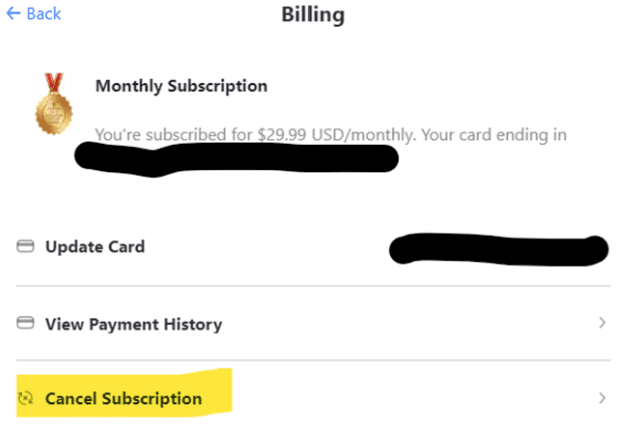
Task: Open View Payment History
Action: [x=134, y=324]
